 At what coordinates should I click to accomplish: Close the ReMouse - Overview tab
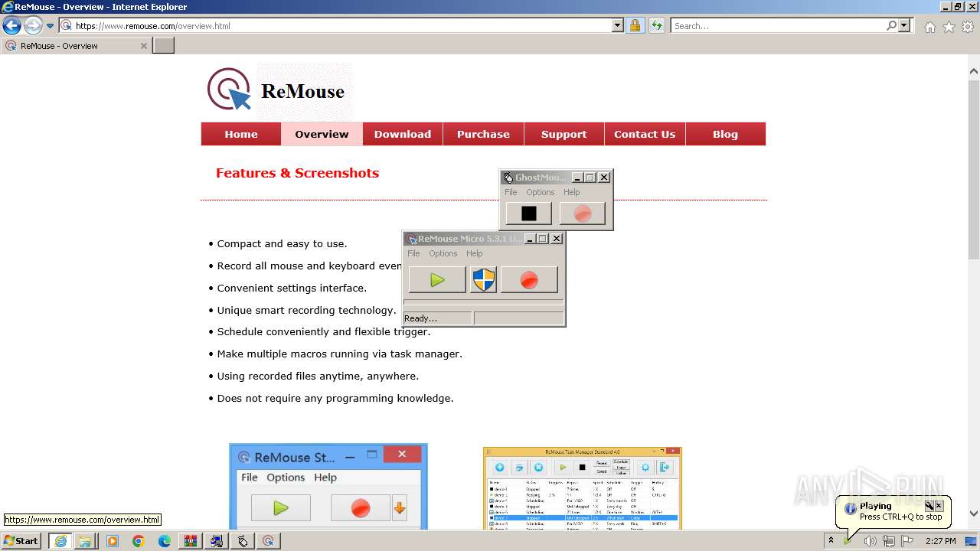click(143, 46)
